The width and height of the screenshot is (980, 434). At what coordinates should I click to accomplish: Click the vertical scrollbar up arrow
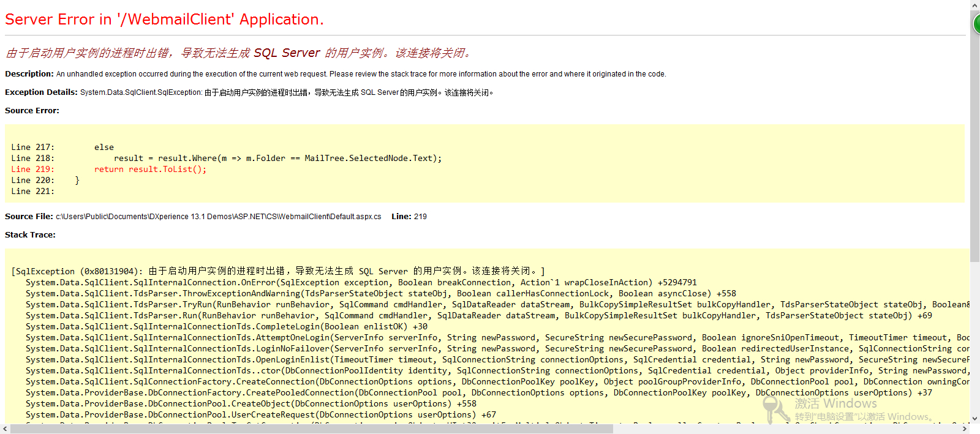coord(975,5)
